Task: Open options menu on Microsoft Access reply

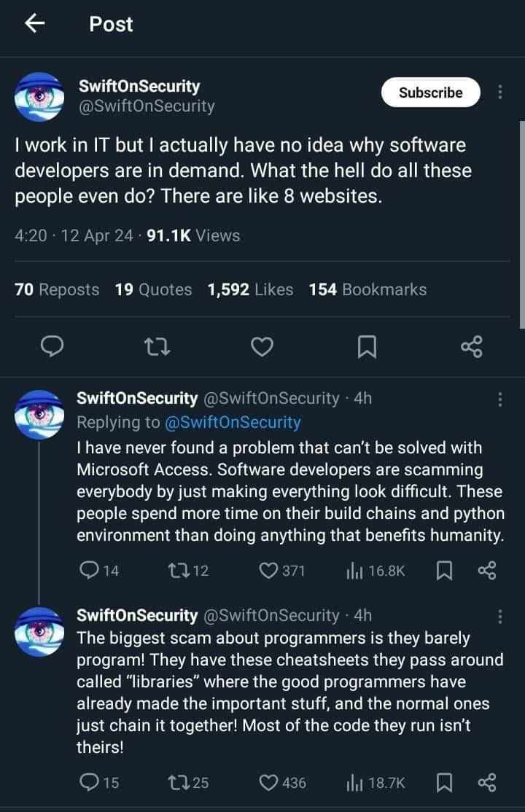Action: (x=499, y=399)
